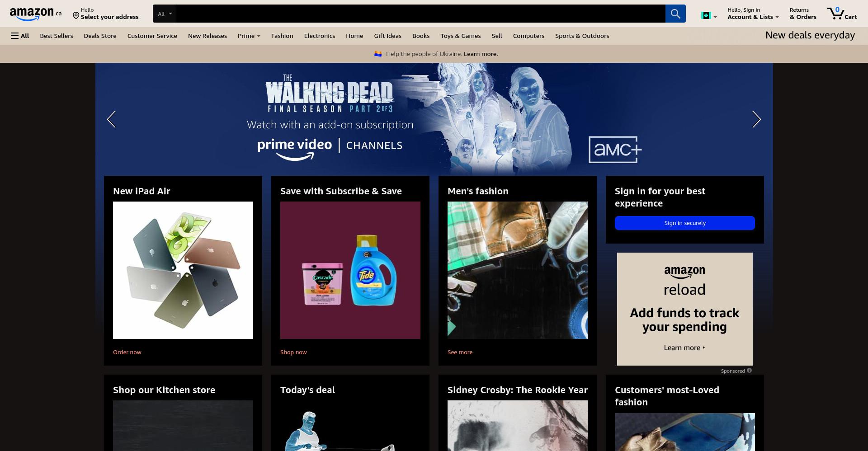Select Fashion in the nav bar

[282, 36]
